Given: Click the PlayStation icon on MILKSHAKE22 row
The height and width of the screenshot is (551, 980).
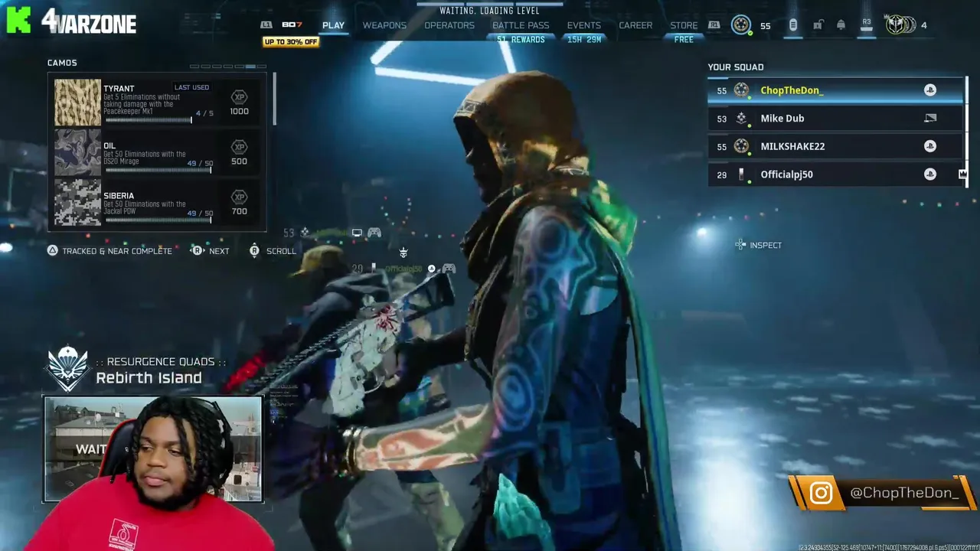Looking at the screenshot, I should pyautogui.click(x=929, y=146).
